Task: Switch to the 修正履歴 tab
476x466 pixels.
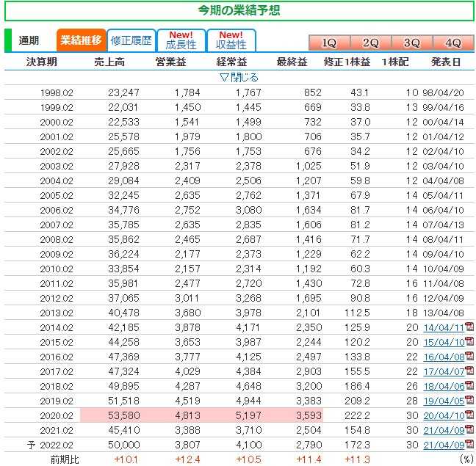Action: [x=131, y=40]
